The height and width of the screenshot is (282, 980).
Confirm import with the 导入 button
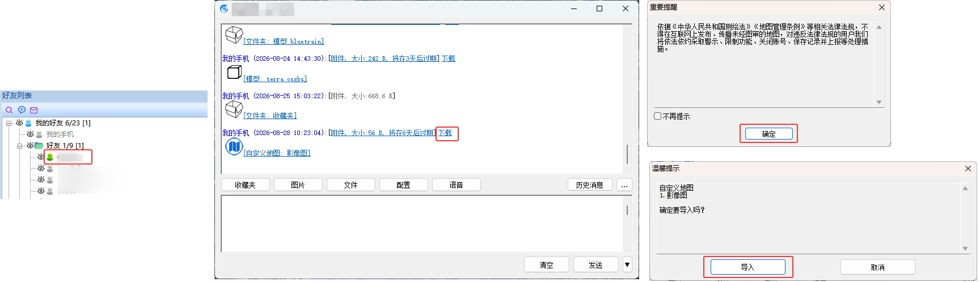[x=747, y=267]
